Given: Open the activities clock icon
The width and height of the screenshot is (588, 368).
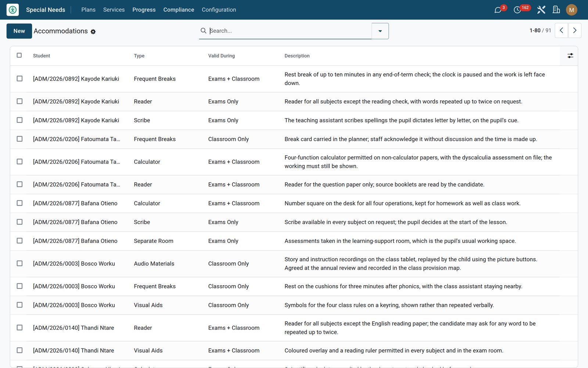Looking at the screenshot, I should pyautogui.click(x=517, y=10).
